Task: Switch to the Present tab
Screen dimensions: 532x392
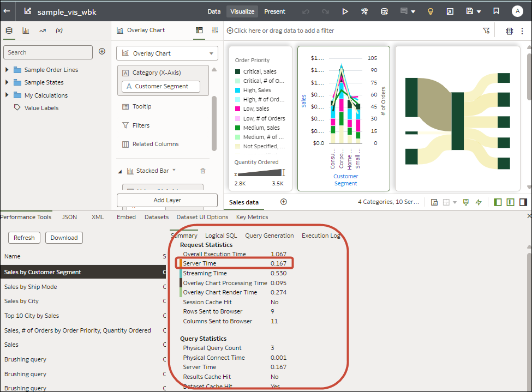Action: tap(274, 11)
